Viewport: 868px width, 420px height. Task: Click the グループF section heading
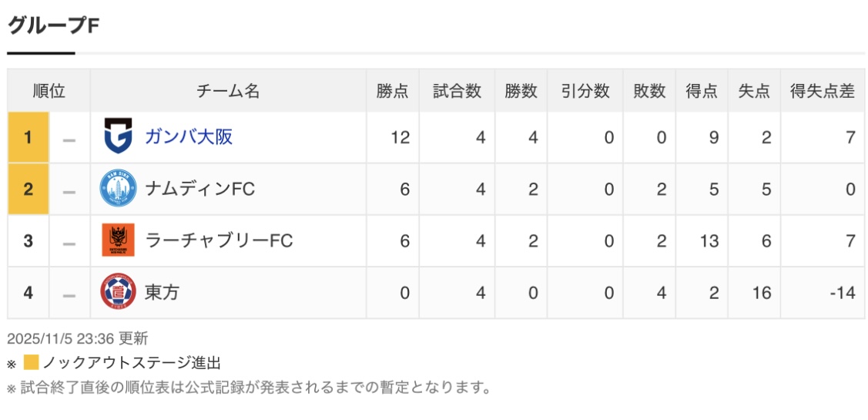[x=54, y=25]
